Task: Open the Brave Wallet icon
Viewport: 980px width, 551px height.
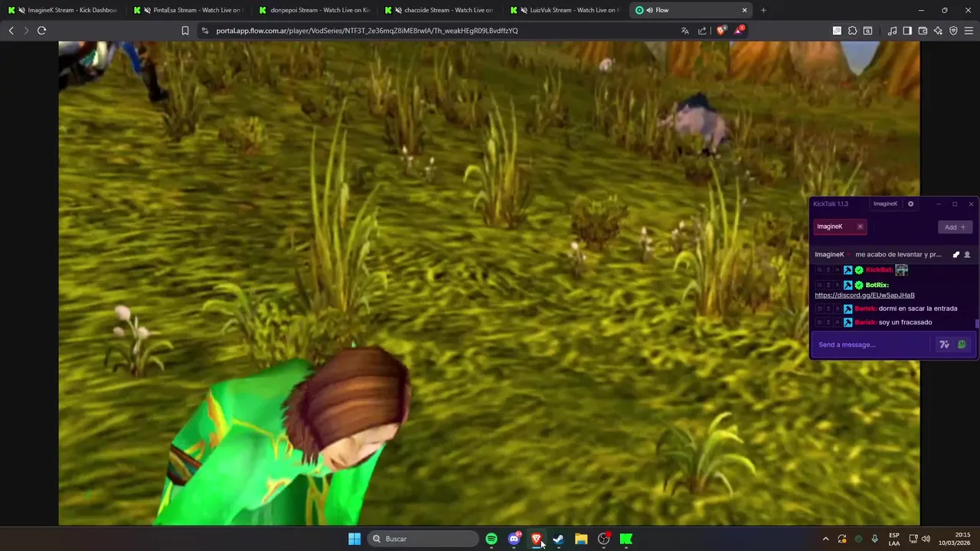Action: [923, 31]
